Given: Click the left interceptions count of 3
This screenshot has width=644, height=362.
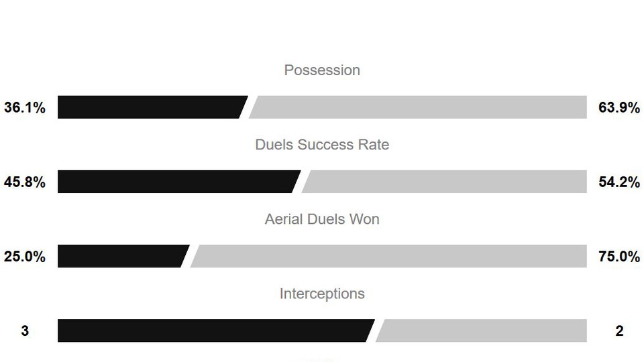Looking at the screenshot, I should coord(25,330).
